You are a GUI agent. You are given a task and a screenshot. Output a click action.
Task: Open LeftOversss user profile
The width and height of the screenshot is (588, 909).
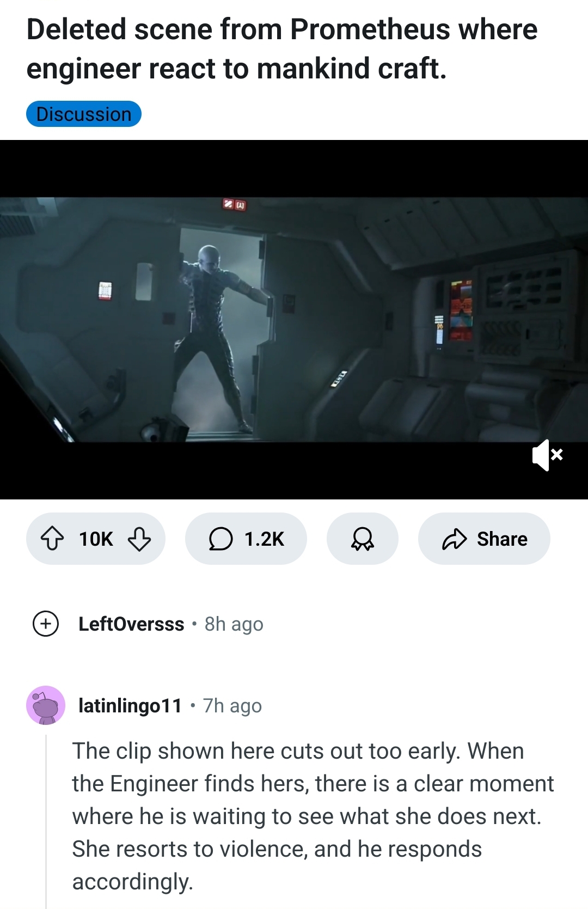tap(131, 624)
